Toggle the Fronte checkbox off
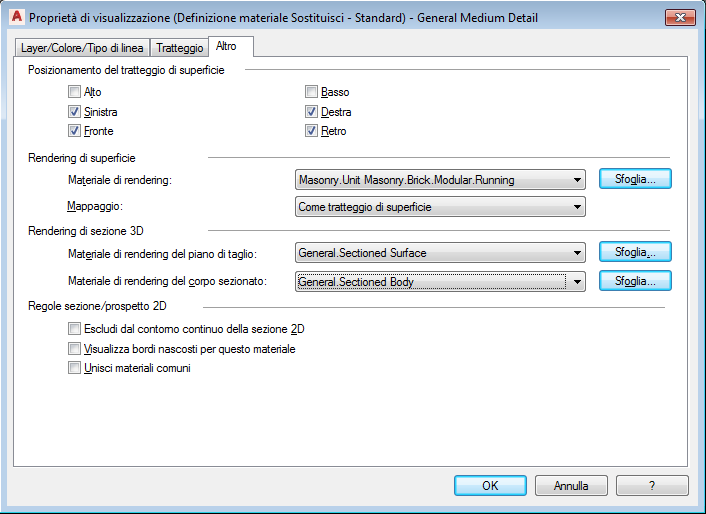The width and height of the screenshot is (706, 514). click(x=74, y=131)
